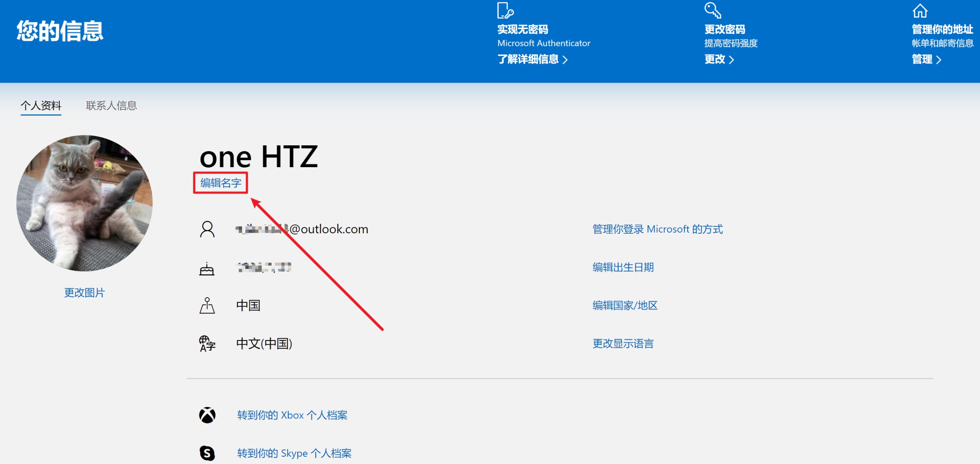
Task: Click the account person icon beside email
Action: coord(207,229)
